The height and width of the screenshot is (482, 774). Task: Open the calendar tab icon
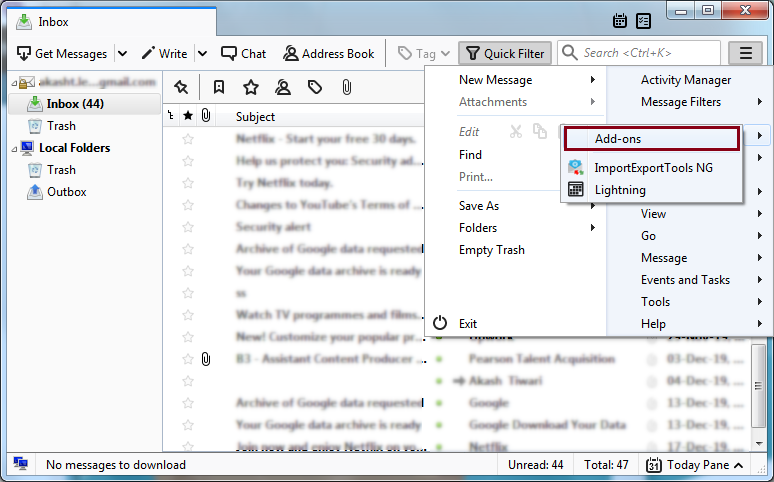tap(619, 21)
